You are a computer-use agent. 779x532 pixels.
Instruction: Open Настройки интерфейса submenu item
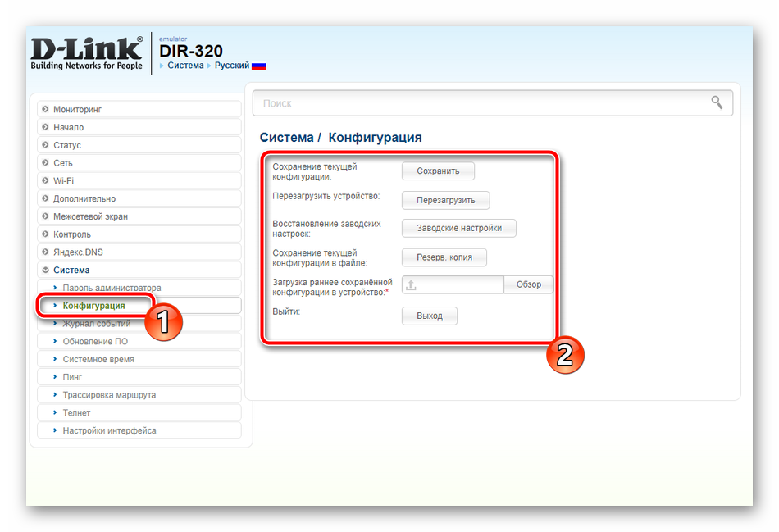(139, 431)
